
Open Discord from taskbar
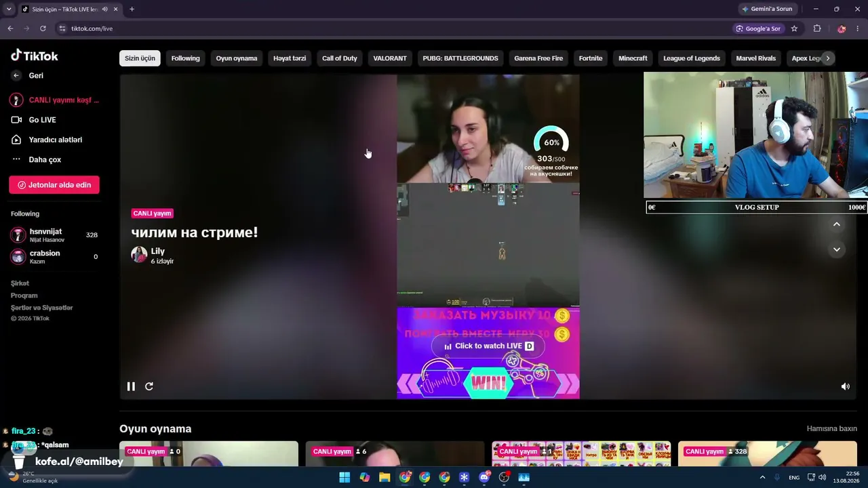tap(484, 477)
